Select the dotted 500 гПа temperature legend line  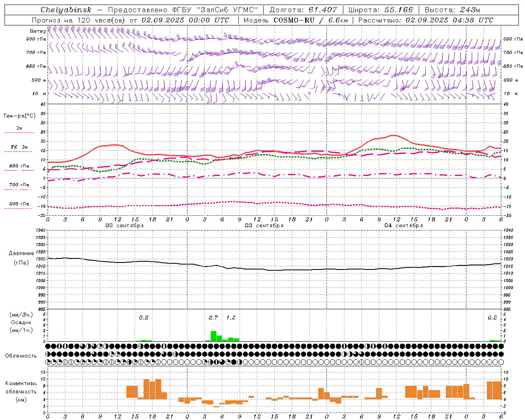[19, 209]
